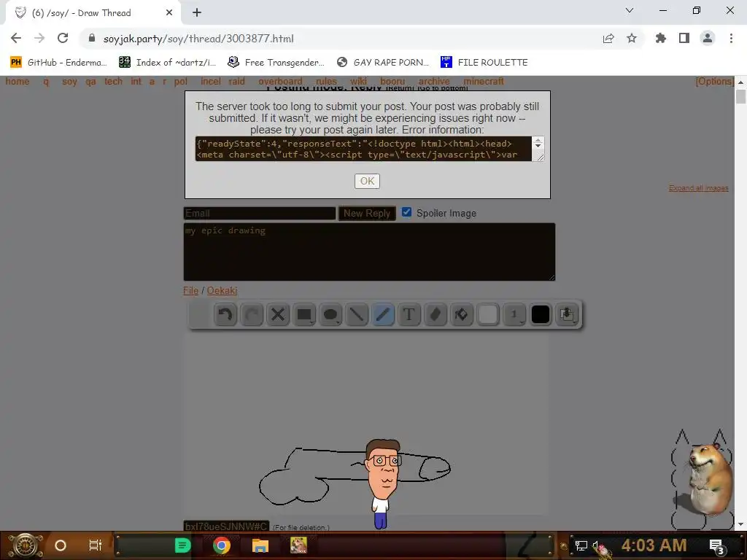Click the File upload link

(x=190, y=290)
